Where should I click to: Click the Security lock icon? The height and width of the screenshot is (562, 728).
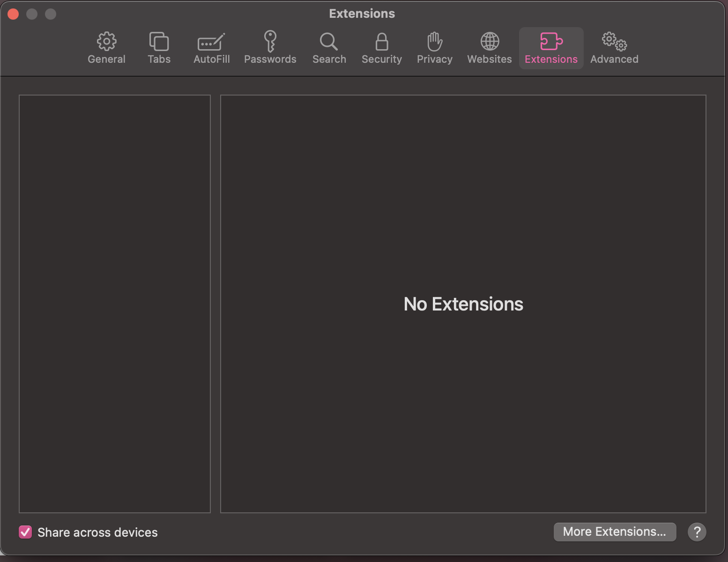tap(382, 47)
